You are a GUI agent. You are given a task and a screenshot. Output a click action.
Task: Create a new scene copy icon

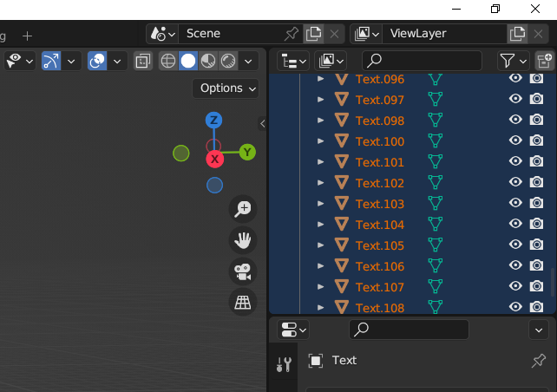314,34
